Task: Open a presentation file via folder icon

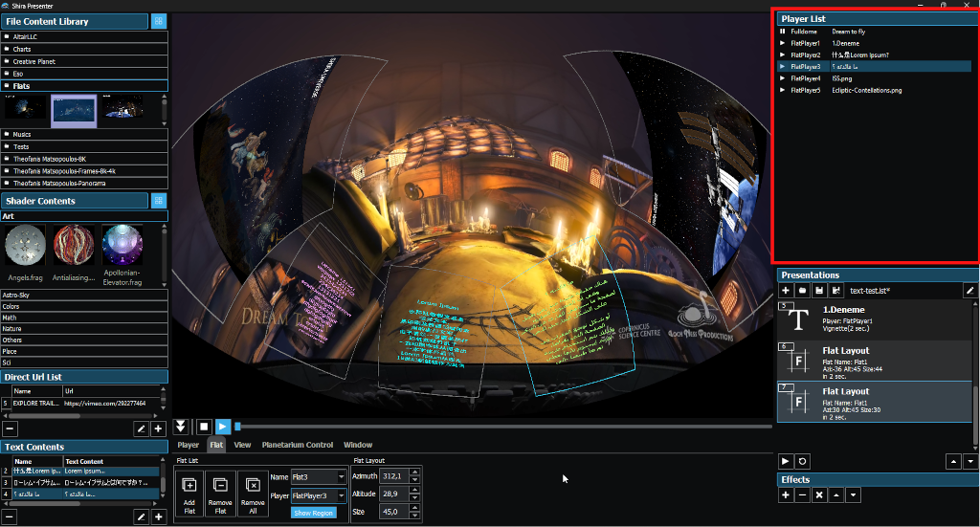Action: (x=803, y=291)
